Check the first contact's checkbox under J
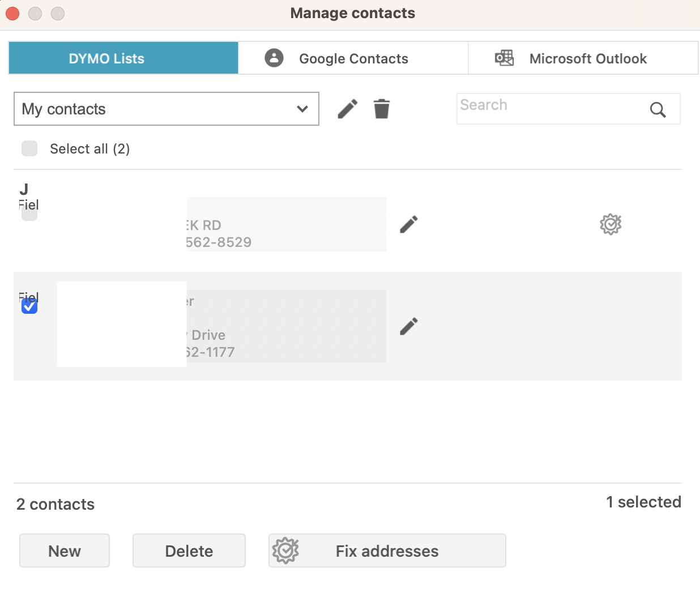700x606 pixels. pyautogui.click(x=29, y=215)
